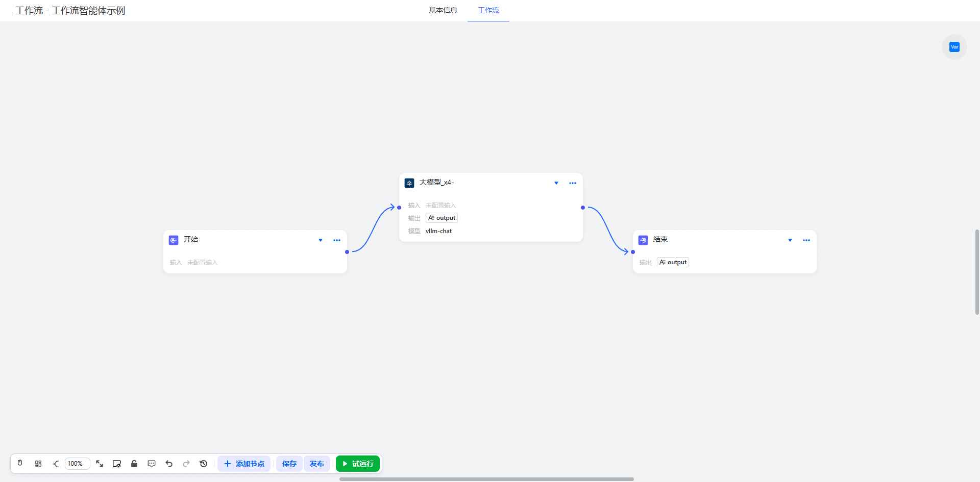The width and height of the screenshot is (980, 482).
Task: Toggle the minimap display icon
Action: click(117, 464)
